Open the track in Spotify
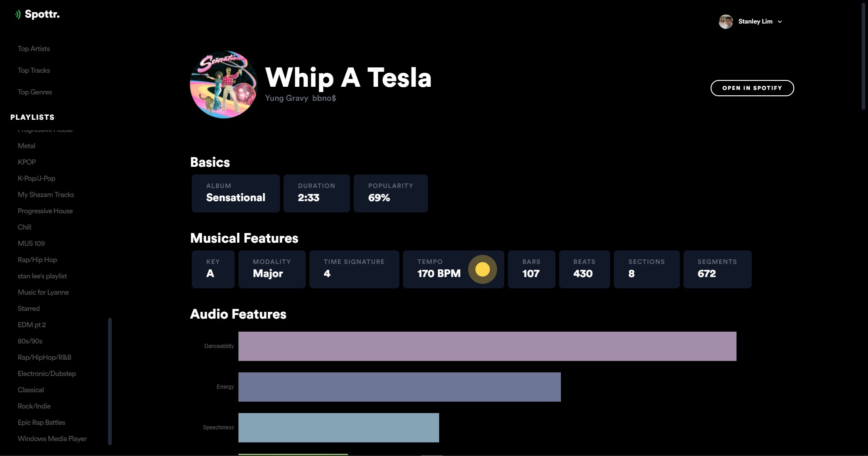Viewport: 868px width, 456px height. (x=752, y=88)
